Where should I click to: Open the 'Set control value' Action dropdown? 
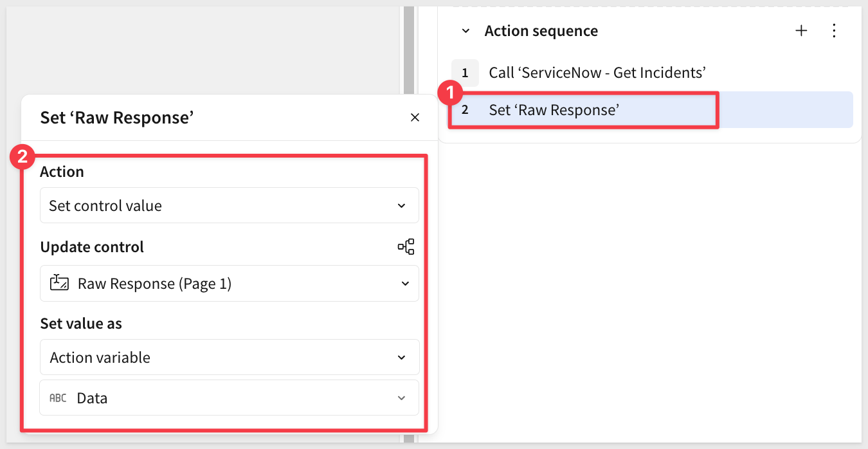point(229,206)
